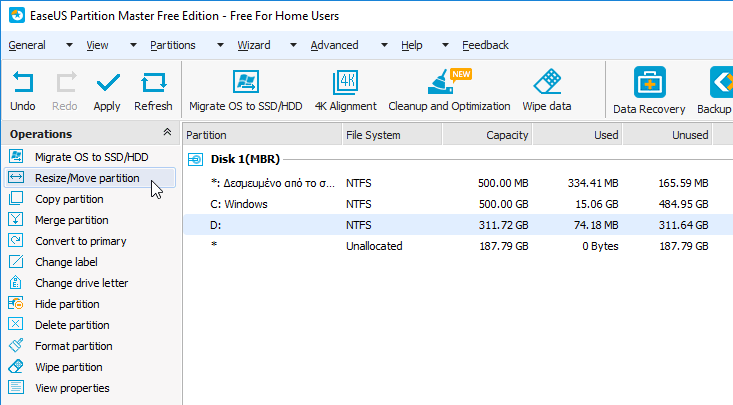The width and height of the screenshot is (733, 405).
Task: Click the 74.18 MB used cell
Action: tap(596, 225)
